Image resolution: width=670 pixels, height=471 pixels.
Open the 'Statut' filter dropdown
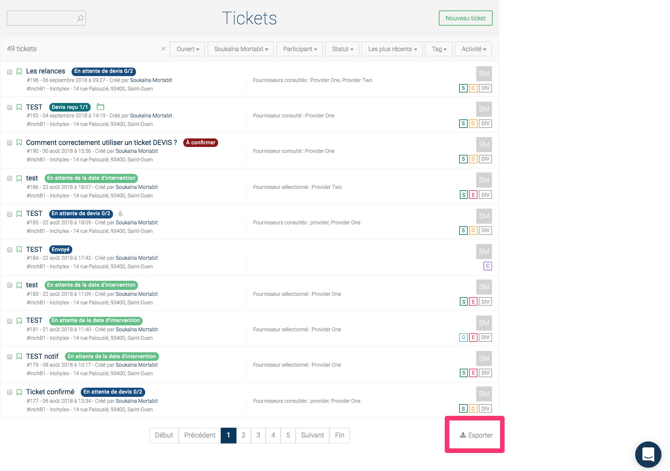click(x=342, y=49)
